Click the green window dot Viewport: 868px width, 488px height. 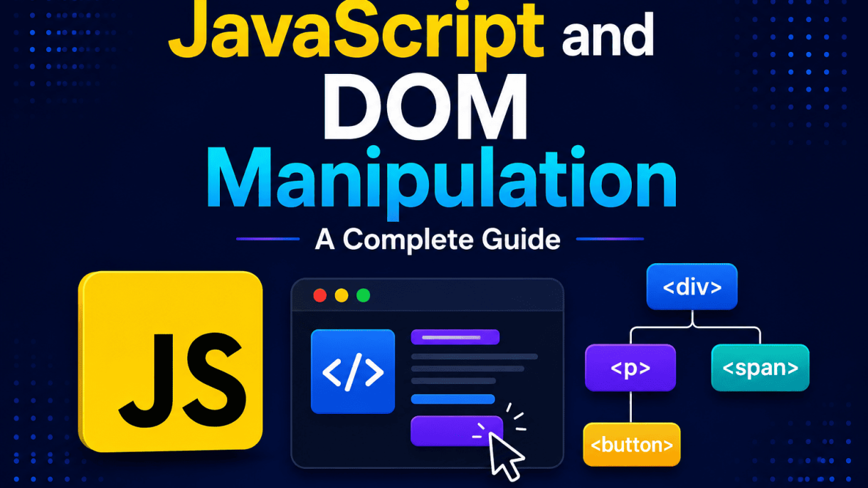coord(364,295)
